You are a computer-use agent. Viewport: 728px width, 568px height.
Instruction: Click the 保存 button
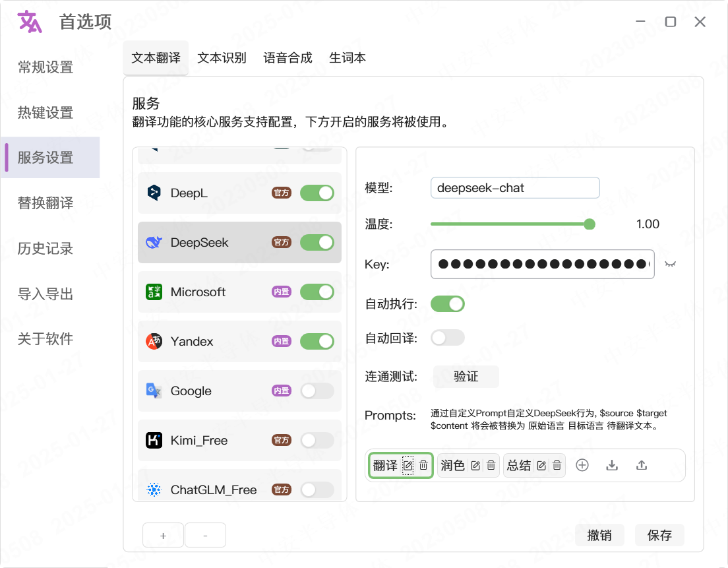click(659, 535)
